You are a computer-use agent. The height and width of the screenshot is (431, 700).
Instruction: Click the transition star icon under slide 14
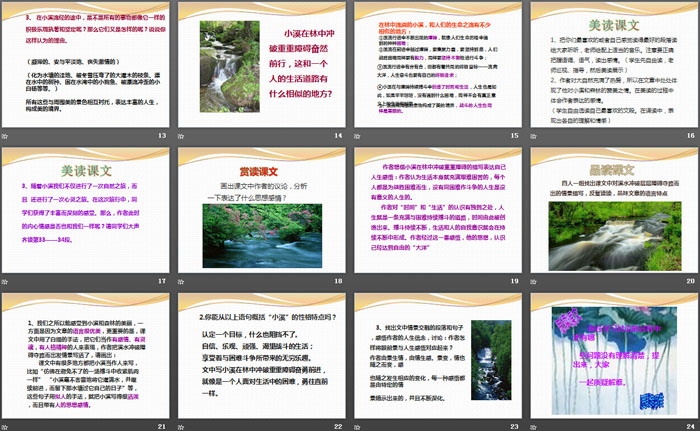tap(181, 136)
